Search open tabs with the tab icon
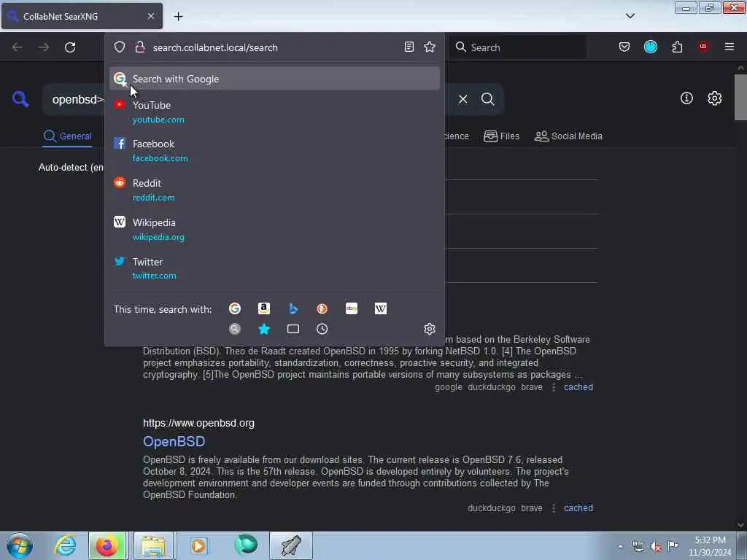The width and height of the screenshot is (747, 560). 293,329
